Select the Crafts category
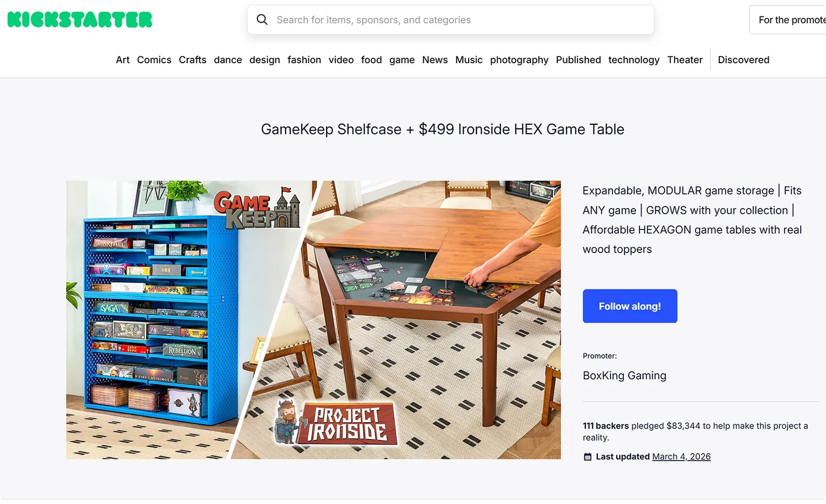 click(193, 60)
